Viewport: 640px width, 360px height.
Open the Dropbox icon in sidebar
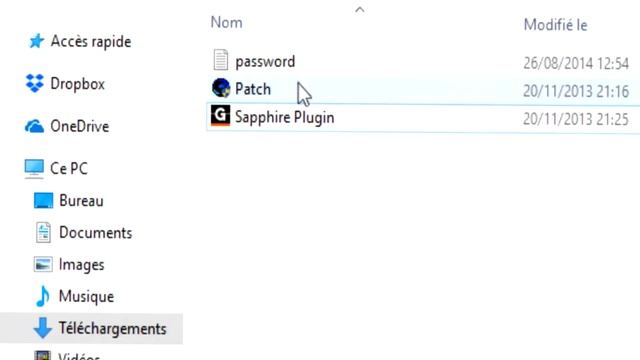(35, 83)
